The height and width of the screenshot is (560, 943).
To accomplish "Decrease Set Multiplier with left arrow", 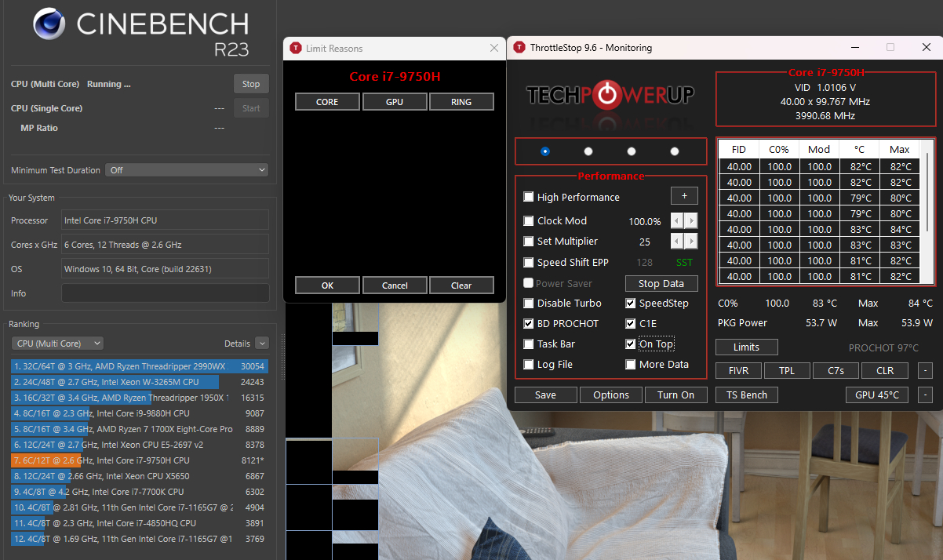I will (677, 242).
